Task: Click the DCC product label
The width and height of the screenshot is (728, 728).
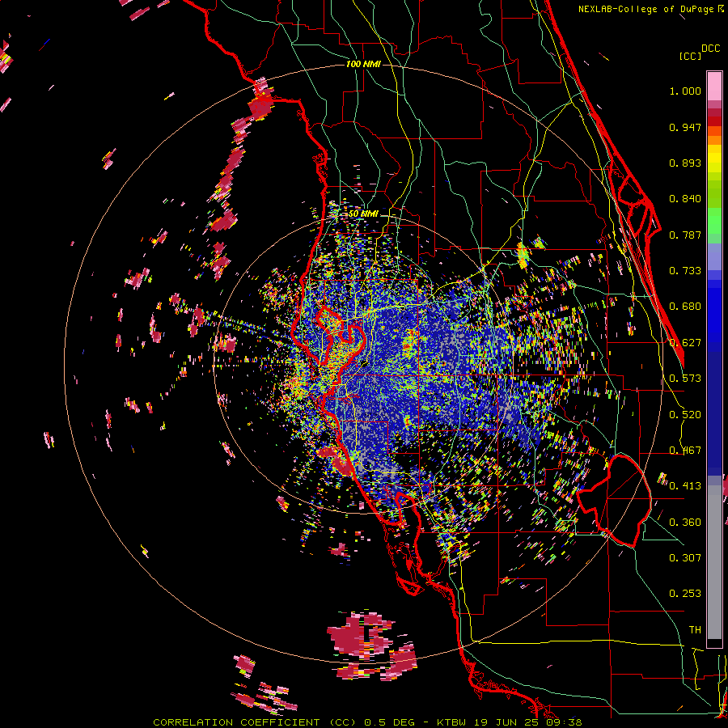Action: (x=711, y=49)
